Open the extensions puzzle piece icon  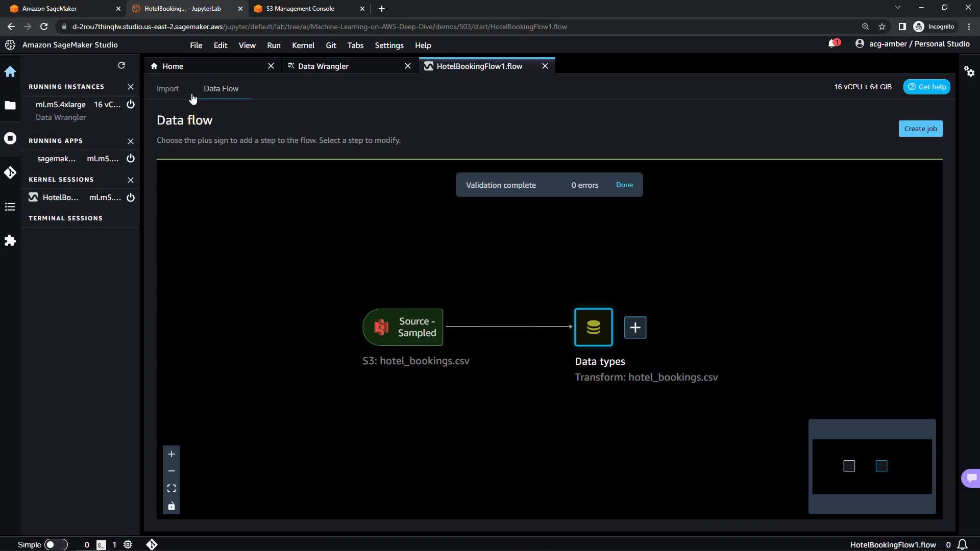pyautogui.click(x=10, y=241)
